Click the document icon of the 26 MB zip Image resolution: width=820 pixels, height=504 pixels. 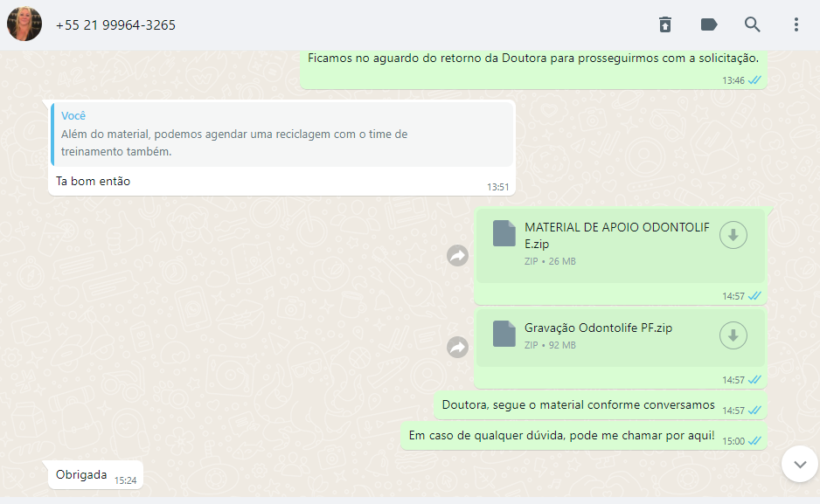pos(504,233)
